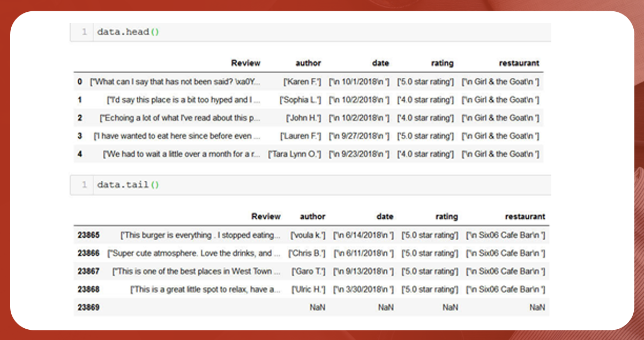Screen dimensions: 644x340
Task: Click the review starting 'What can I say'
Action: tap(175, 82)
